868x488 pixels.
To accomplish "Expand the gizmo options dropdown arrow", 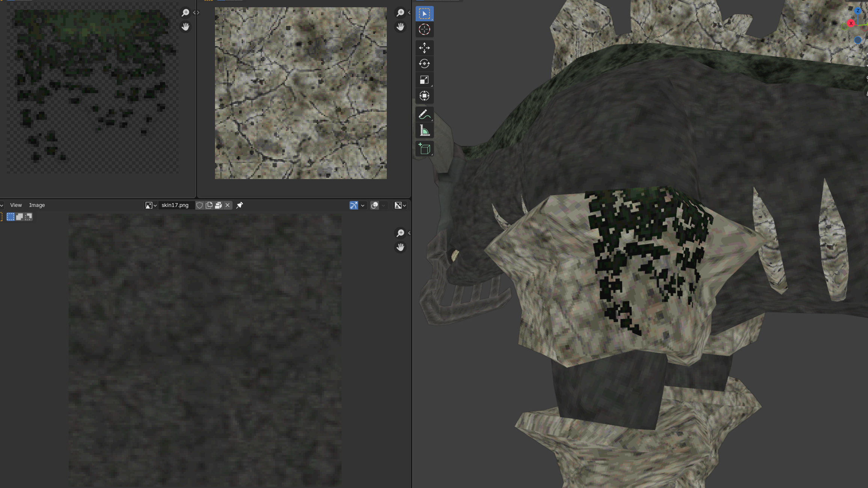I will coord(363,205).
